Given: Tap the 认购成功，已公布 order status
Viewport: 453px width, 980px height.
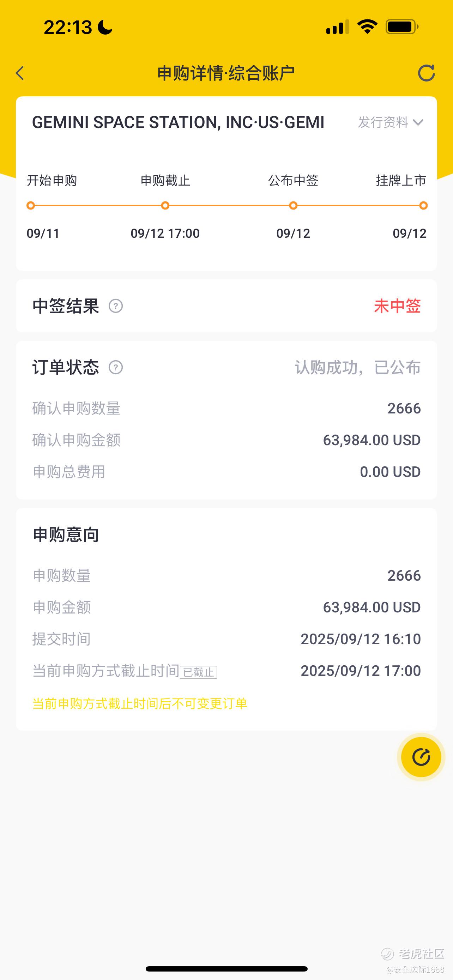Looking at the screenshot, I should click(x=357, y=368).
